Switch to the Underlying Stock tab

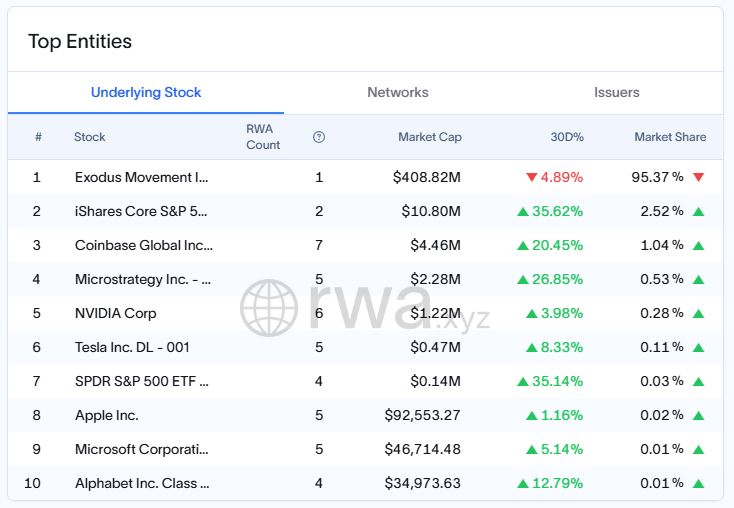(x=146, y=92)
